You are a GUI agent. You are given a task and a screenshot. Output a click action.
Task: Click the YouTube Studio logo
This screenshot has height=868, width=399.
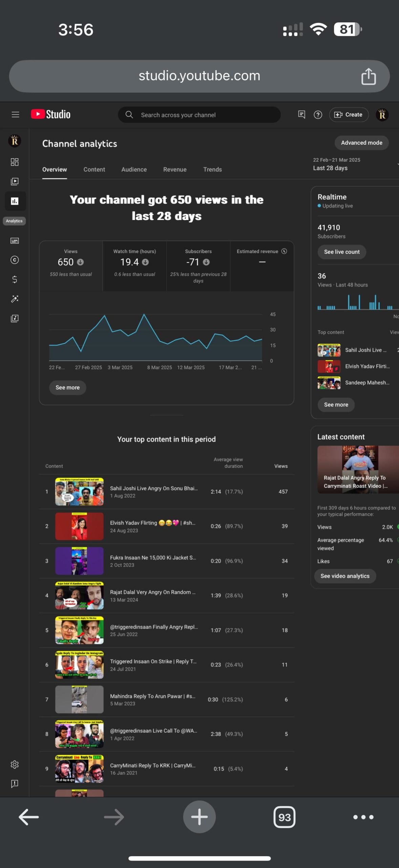(51, 114)
